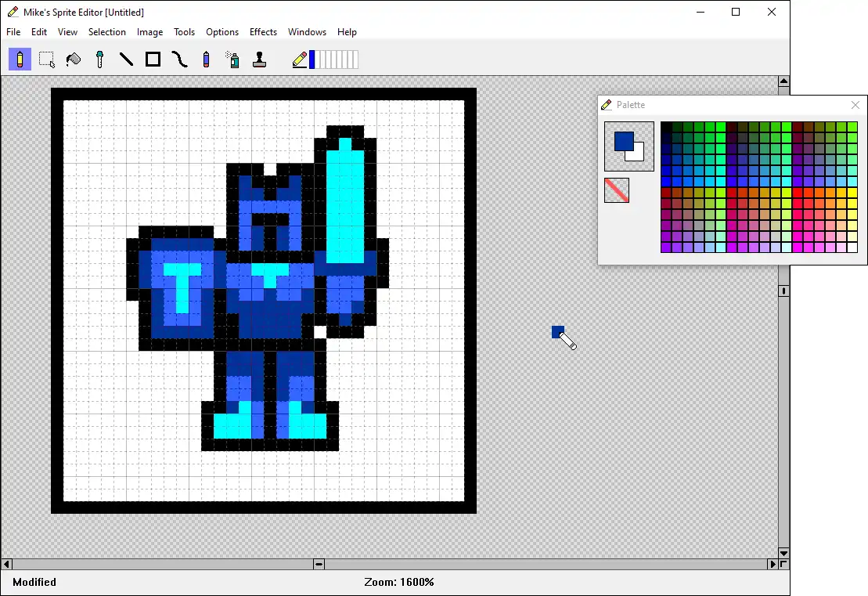Click the horizontal scrollbar right arrow
The height and width of the screenshot is (596, 868).
tap(773, 564)
